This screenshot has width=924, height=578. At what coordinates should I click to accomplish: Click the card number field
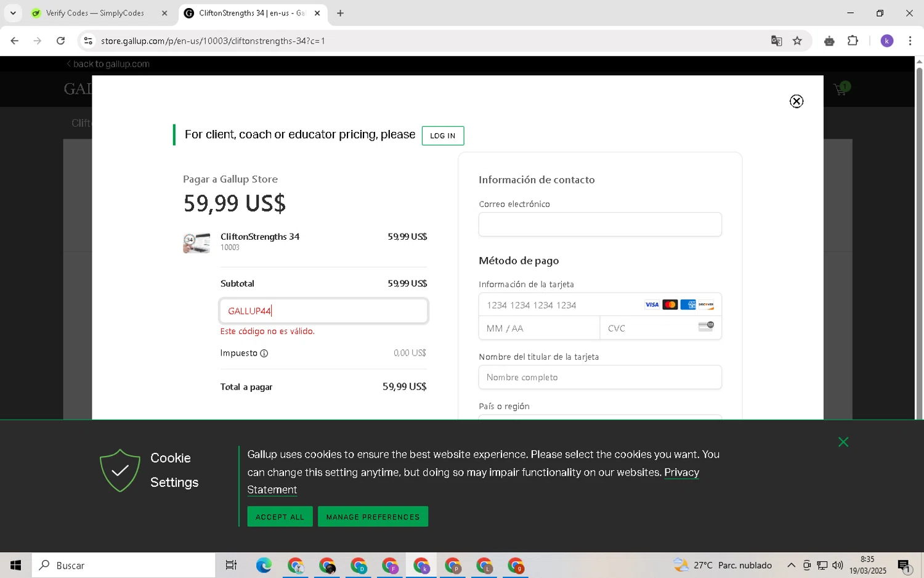pyautogui.click(x=600, y=304)
